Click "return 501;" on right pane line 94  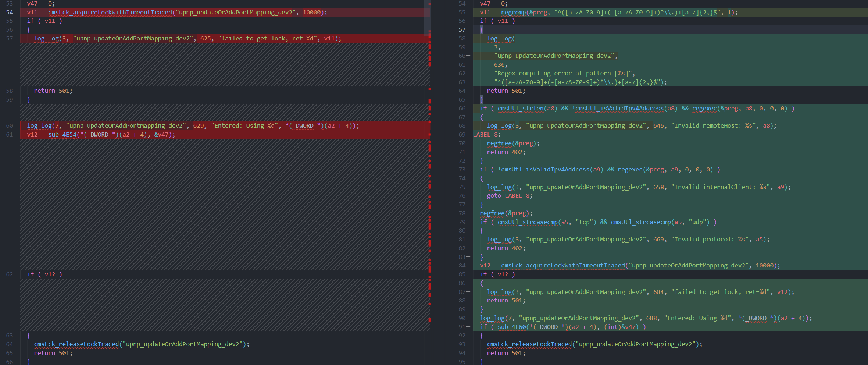click(x=506, y=353)
